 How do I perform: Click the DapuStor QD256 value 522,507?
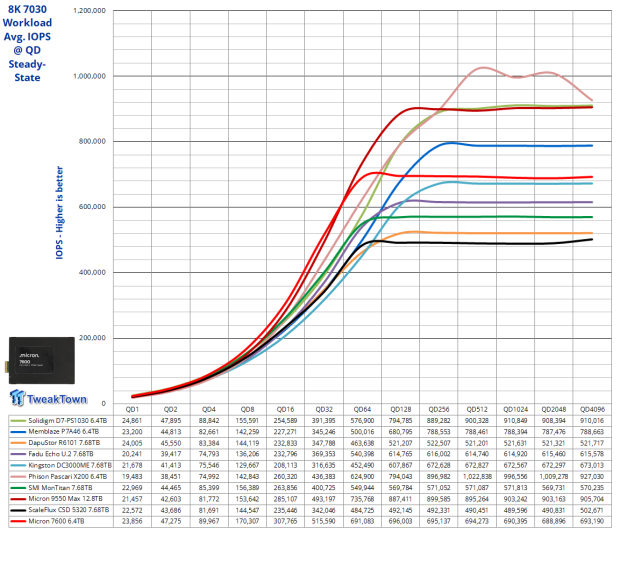coord(439,443)
